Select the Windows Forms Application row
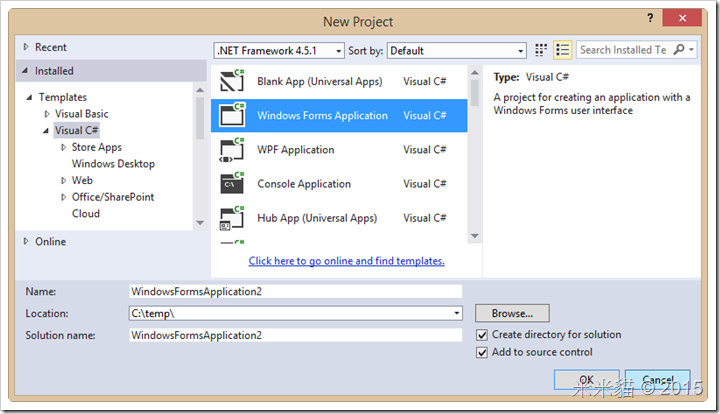Viewport: 720px width, 414px height. click(339, 115)
